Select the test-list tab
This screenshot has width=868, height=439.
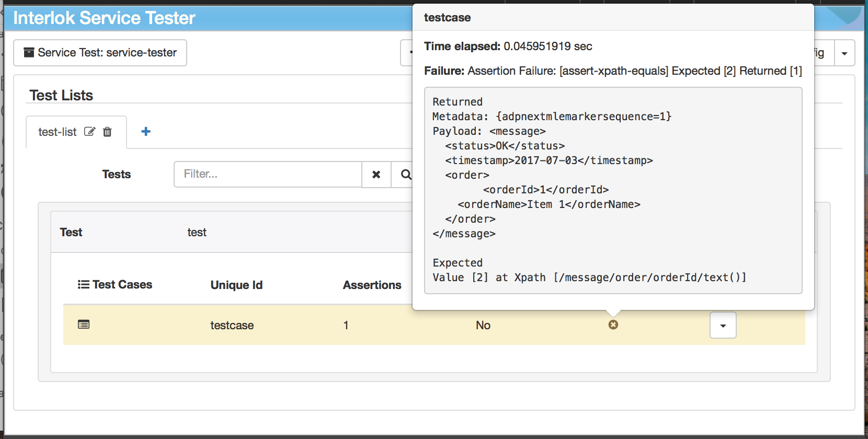tap(76, 132)
